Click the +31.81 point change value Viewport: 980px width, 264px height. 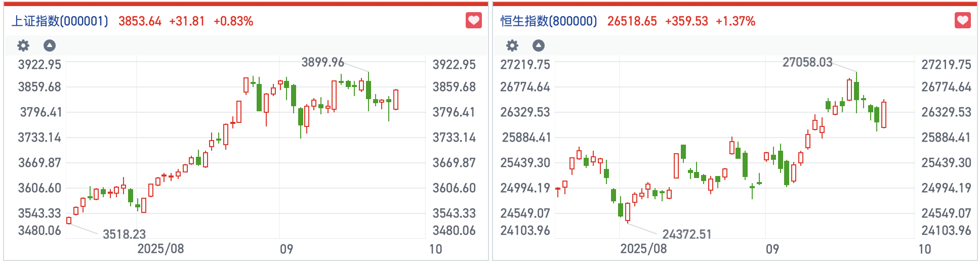point(187,21)
